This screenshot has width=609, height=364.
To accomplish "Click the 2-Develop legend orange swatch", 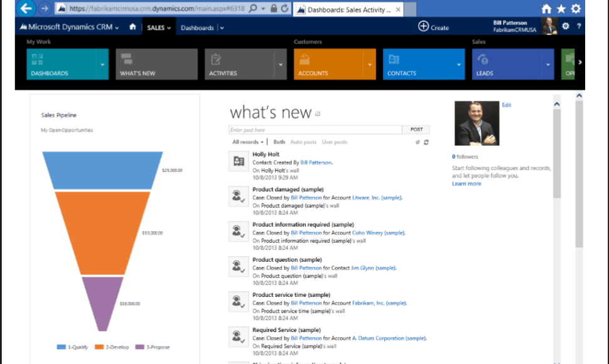I will point(99,347).
